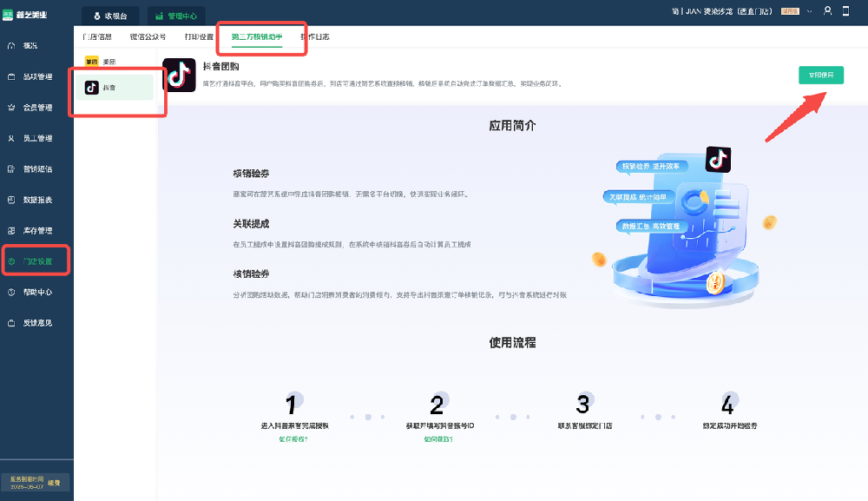
Task: Click the 试用版 badge near account name
Action: coord(790,10)
